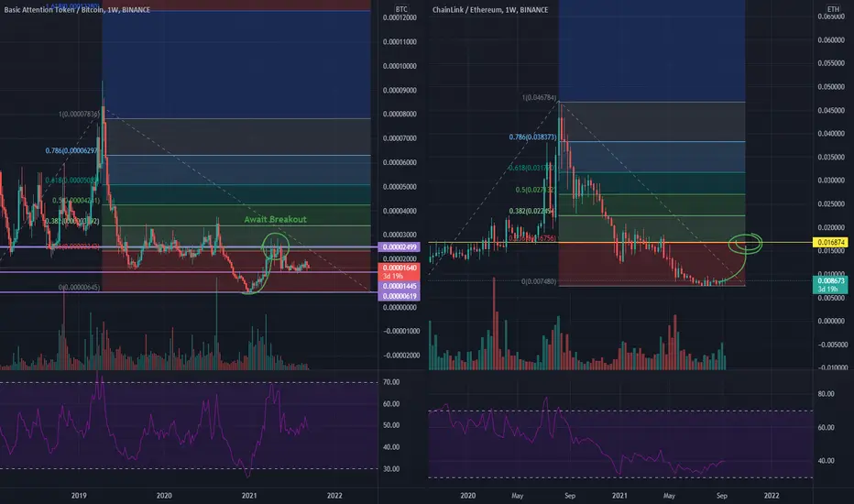Click the -0.005000 value on ChainLink price axis
Screen dimensions: 854x504
pyautogui.click(x=832, y=345)
